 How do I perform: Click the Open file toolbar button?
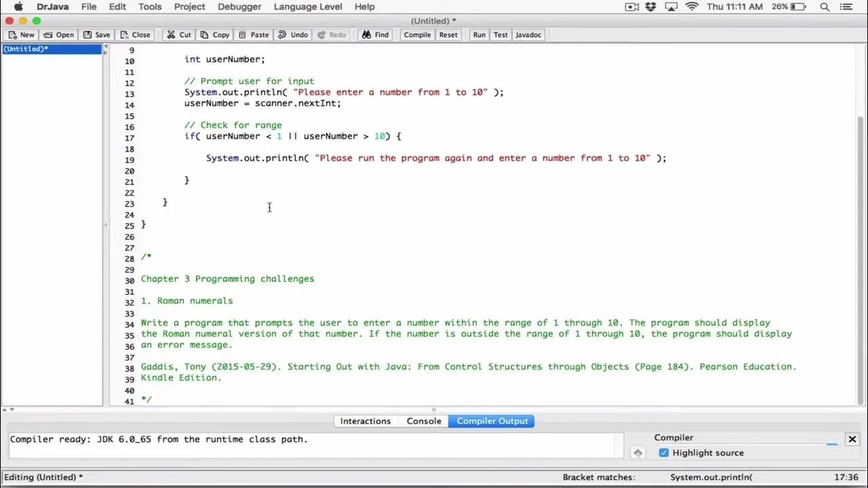59,35
